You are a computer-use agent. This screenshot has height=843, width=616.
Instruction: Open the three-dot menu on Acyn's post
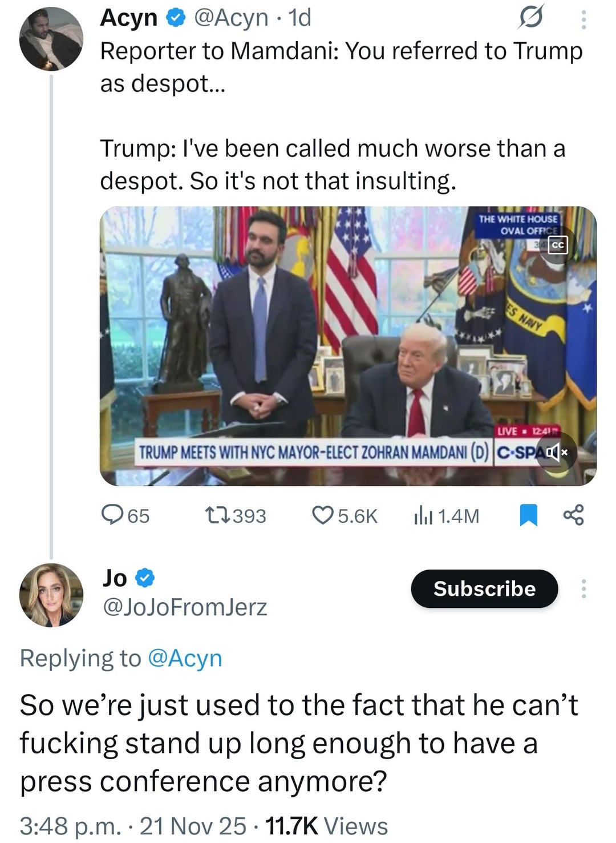(x=583, y=21)
